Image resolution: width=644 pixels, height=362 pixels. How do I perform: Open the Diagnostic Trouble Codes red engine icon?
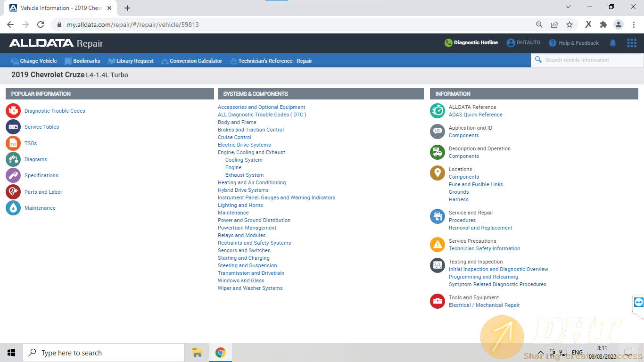click(13, 111)
